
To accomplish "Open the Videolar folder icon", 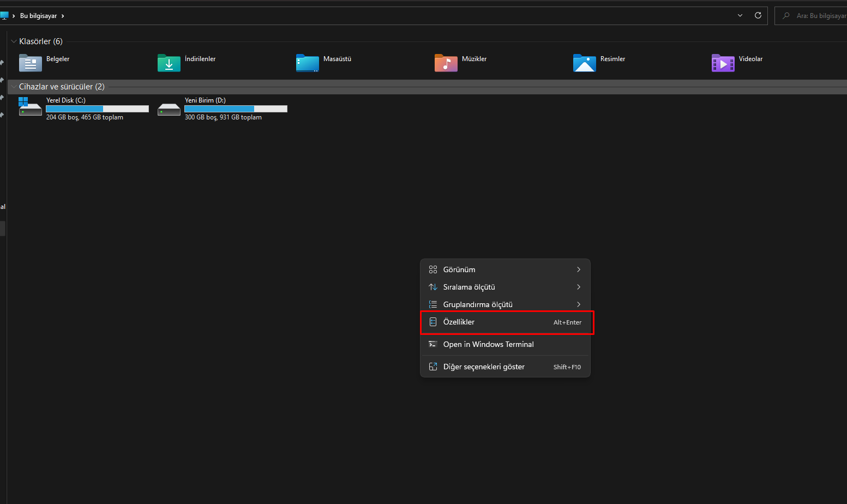I will click(723, 63).
